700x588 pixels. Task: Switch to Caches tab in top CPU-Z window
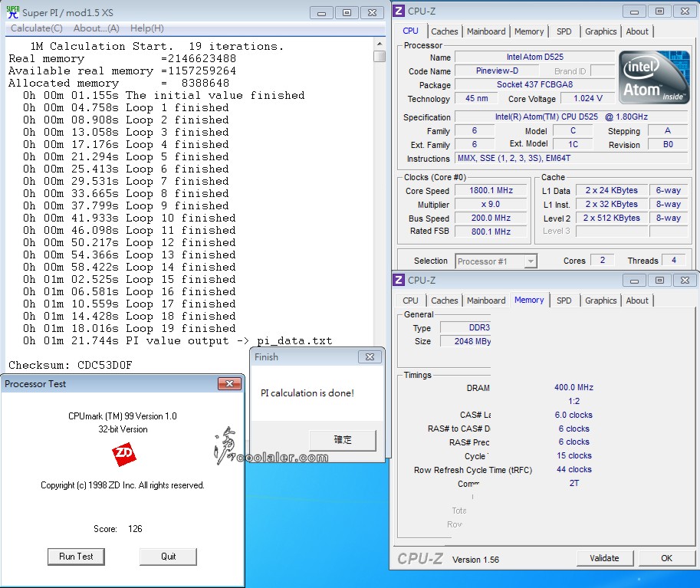pos(444,31)
